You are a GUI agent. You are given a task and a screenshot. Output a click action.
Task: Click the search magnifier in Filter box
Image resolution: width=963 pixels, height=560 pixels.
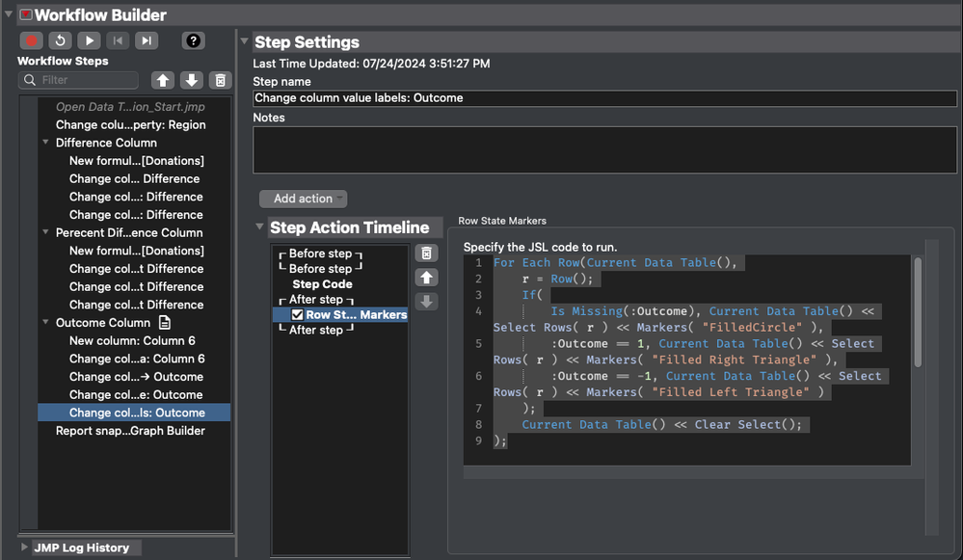point(30,80)
